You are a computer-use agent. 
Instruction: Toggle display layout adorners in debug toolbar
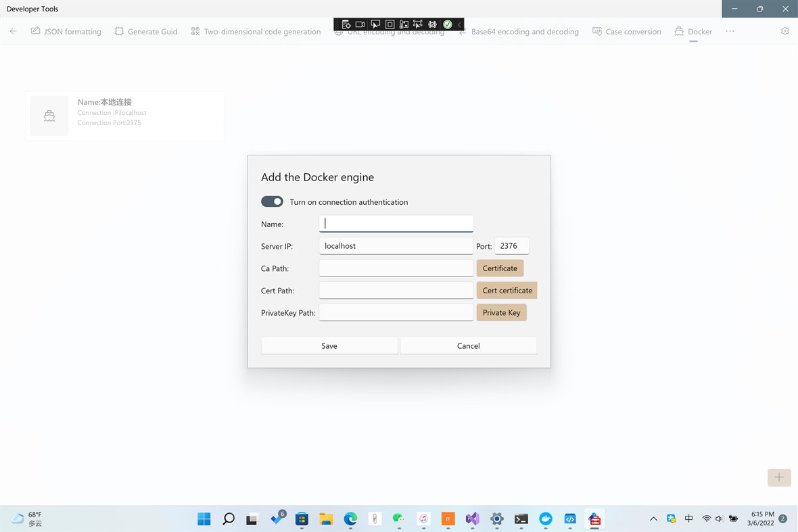pos(390,24)
